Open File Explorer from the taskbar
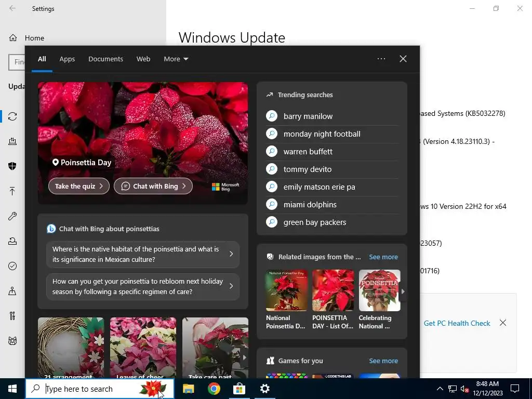Viewport: 532px width, 399px height. coord(188,389)
